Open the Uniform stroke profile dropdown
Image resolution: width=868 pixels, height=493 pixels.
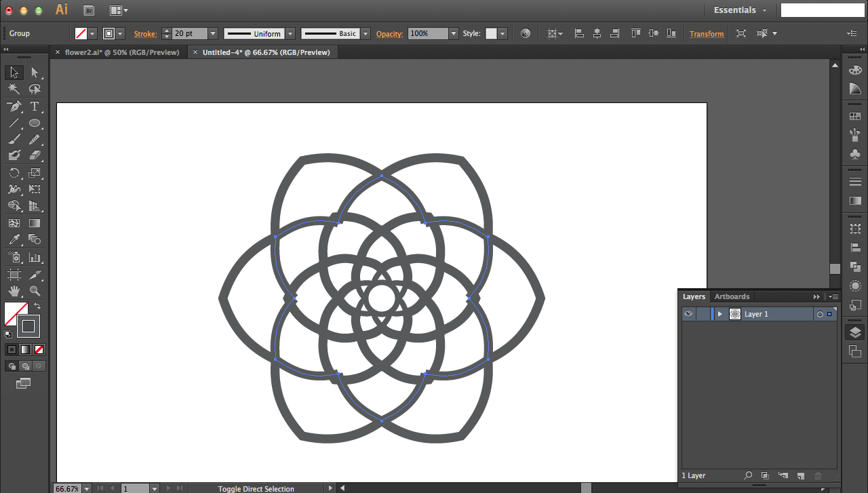[x=290, y=33]
